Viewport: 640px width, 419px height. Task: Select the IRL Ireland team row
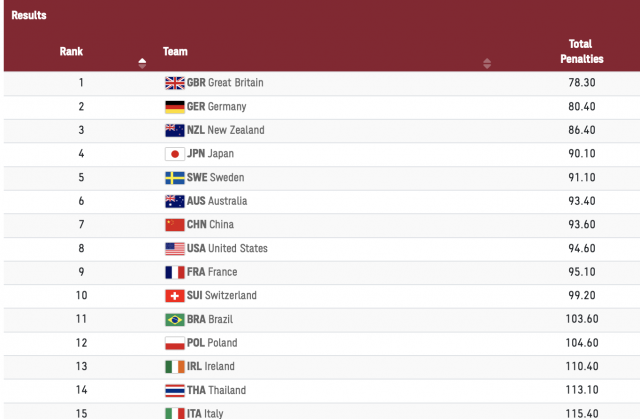pyautogui.click(x=322, y=366)
